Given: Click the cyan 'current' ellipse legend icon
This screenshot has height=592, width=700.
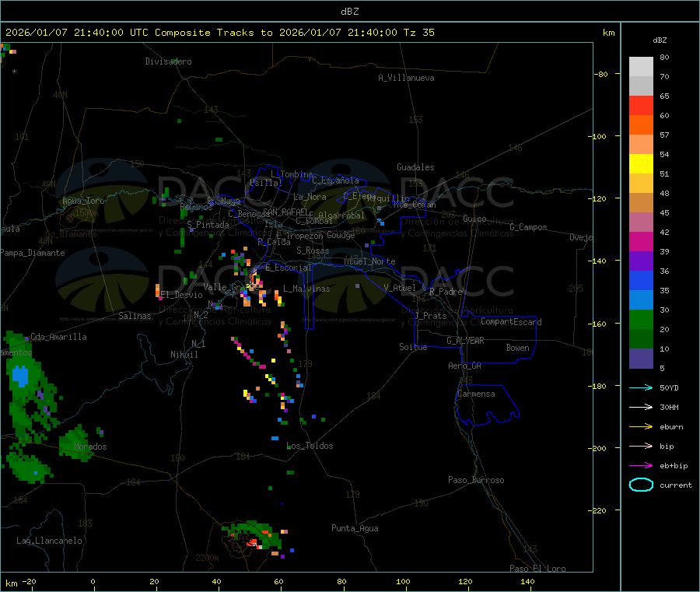Looking at the screenshot, I should (x=641, y=485).
